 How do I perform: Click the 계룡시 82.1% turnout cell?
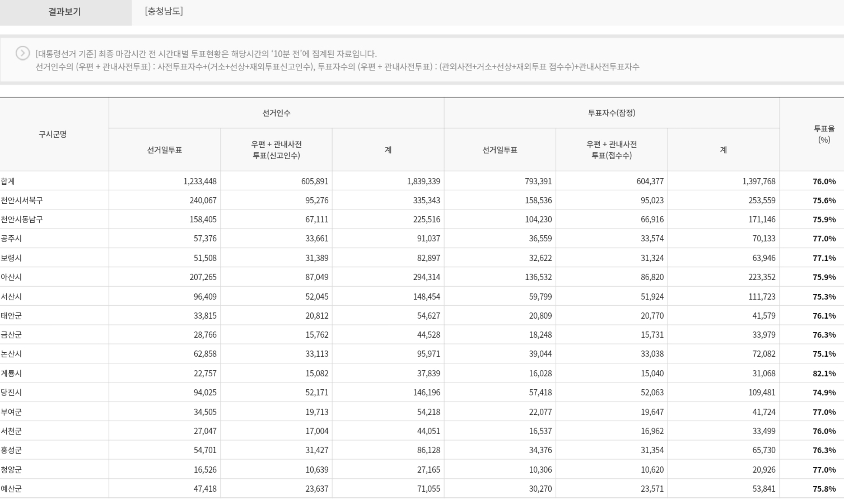click(x=824, y=374)
